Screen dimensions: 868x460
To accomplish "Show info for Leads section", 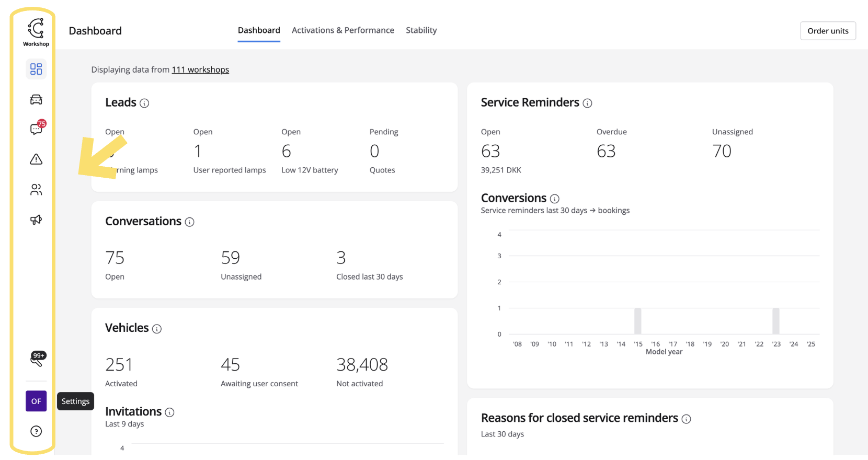I will pos(145,103).
